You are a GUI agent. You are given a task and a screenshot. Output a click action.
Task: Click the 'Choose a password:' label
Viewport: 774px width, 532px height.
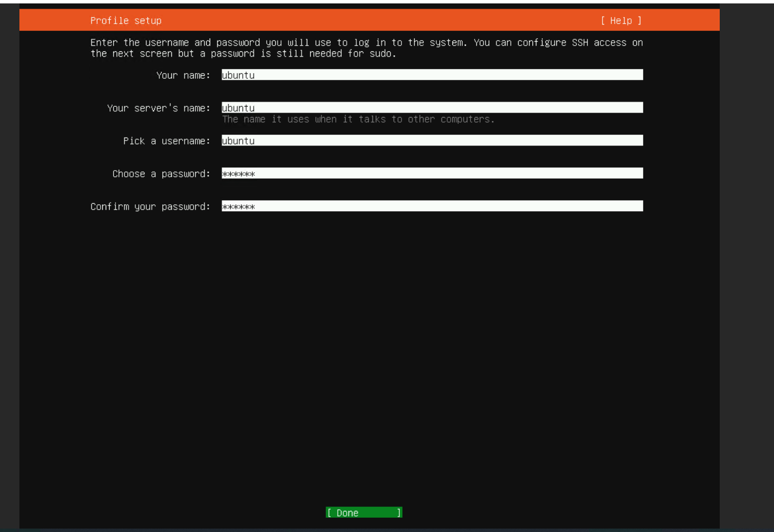pos(161,174)
